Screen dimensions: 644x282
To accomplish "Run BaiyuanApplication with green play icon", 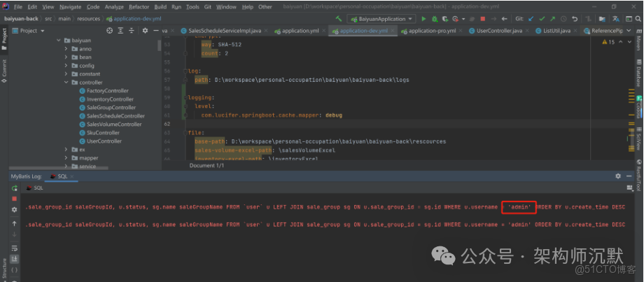I will click(x=423, y=18).
